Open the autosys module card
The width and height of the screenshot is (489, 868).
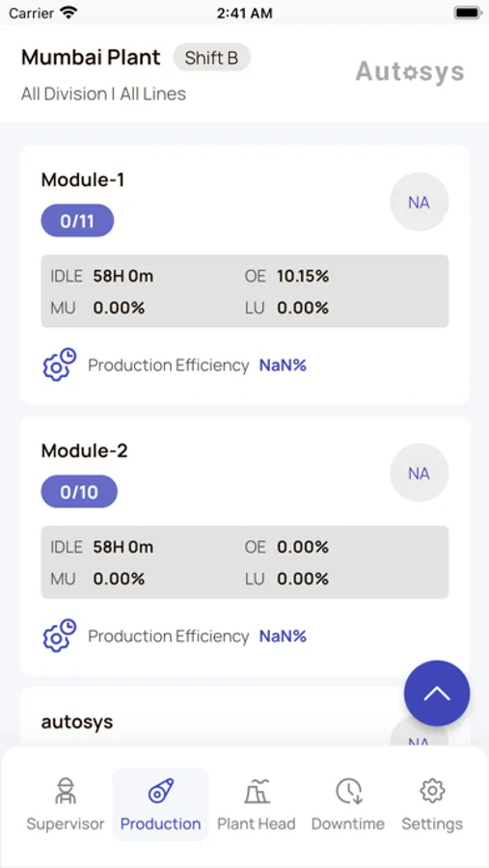(245, 718)
